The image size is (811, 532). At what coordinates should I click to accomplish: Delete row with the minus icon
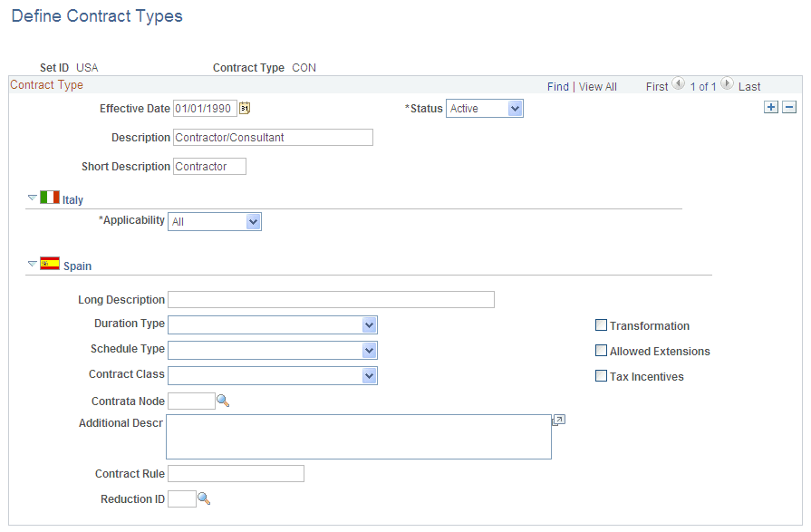point(788,107)
